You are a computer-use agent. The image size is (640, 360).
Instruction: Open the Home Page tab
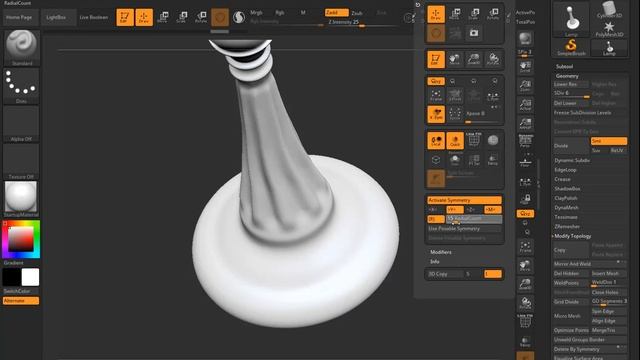[19, 18]
